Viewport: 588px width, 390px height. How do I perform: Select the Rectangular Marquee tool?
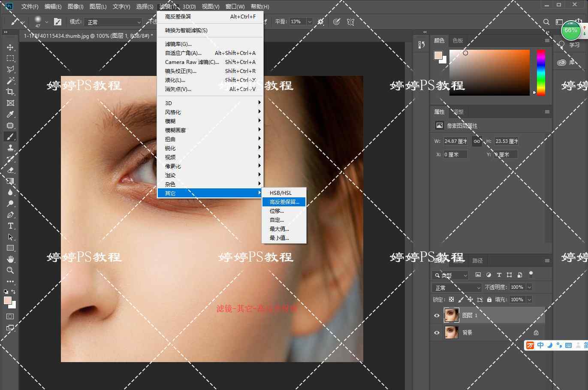point(10,58)
